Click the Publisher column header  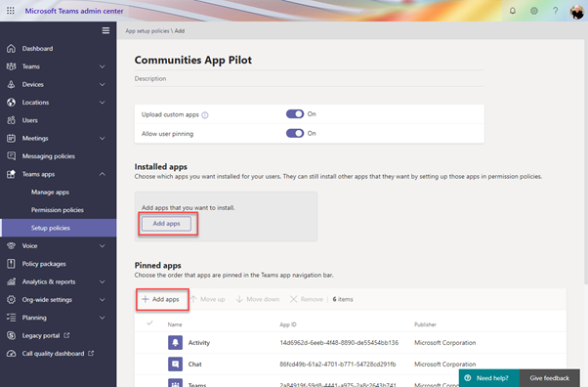click(425, 324)
